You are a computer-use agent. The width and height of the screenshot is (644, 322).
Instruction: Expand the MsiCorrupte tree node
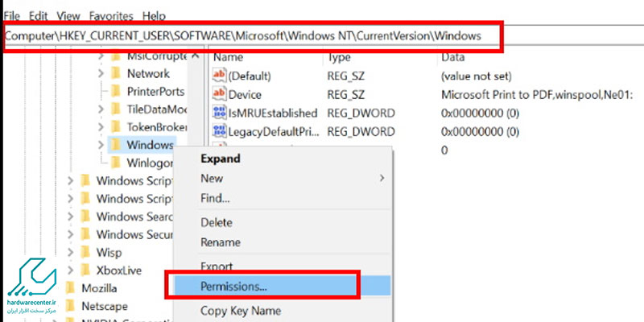(x=101, y=56)
